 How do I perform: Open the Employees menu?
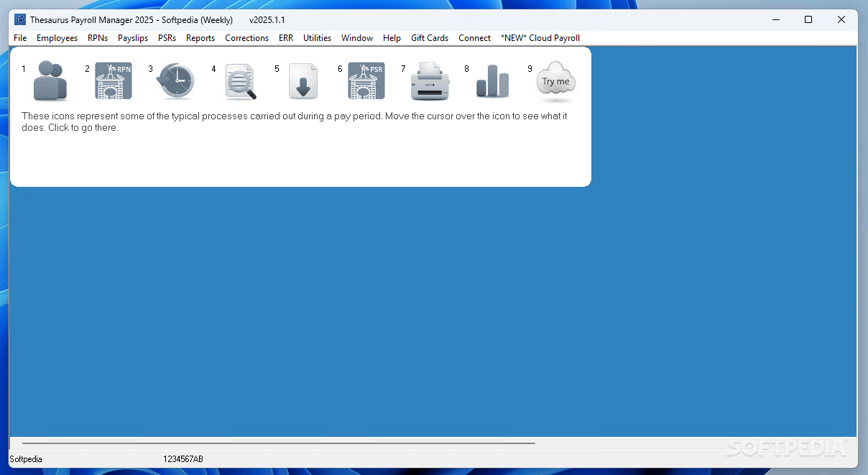click(57, 37)
